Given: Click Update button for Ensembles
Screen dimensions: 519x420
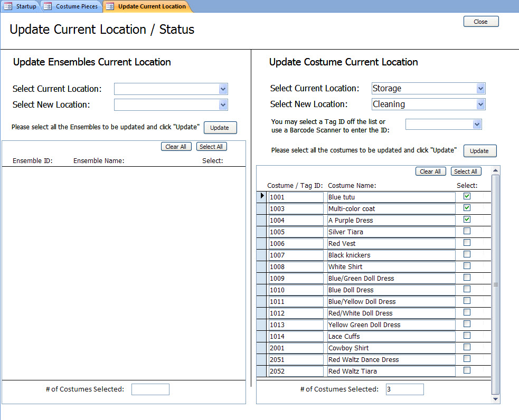Looking at the screenshot, I should (220, 128).
